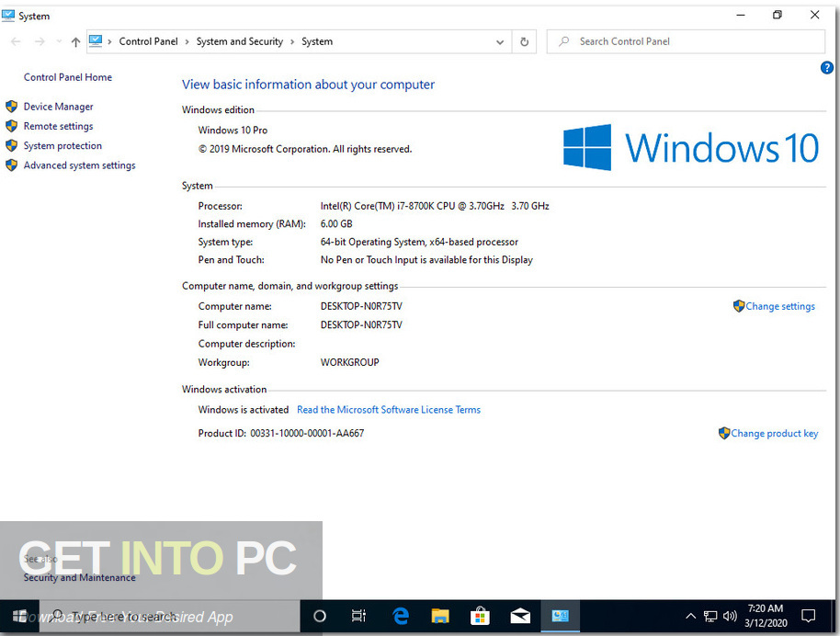Open Security and Maintenance link

click(79, 577)
